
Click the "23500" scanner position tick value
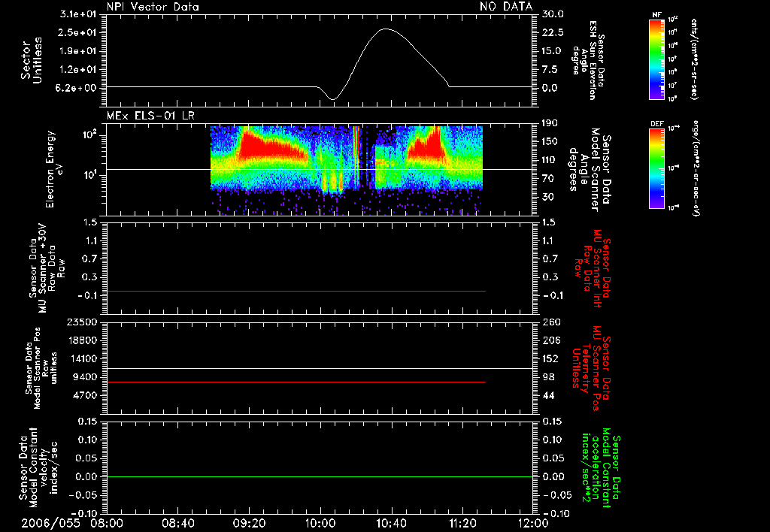pos(82,322)
